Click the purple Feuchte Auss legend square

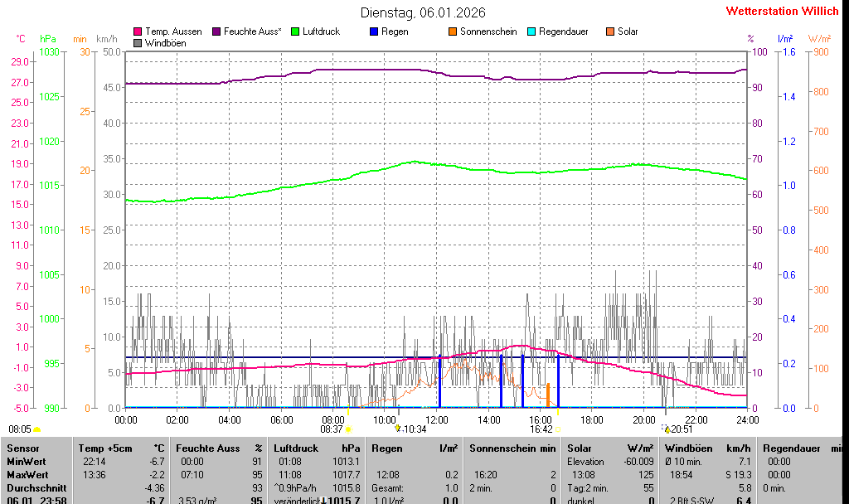coord(216,31)
